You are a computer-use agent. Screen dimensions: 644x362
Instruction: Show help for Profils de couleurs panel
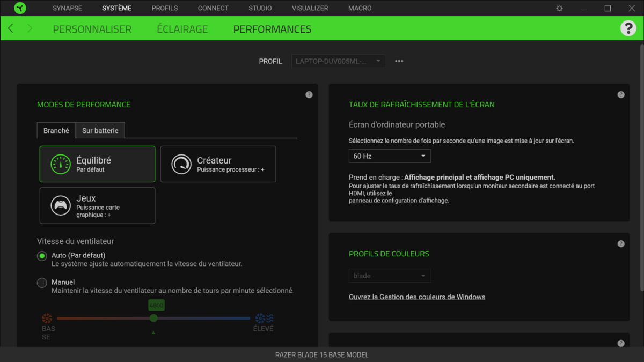(621, 243)
